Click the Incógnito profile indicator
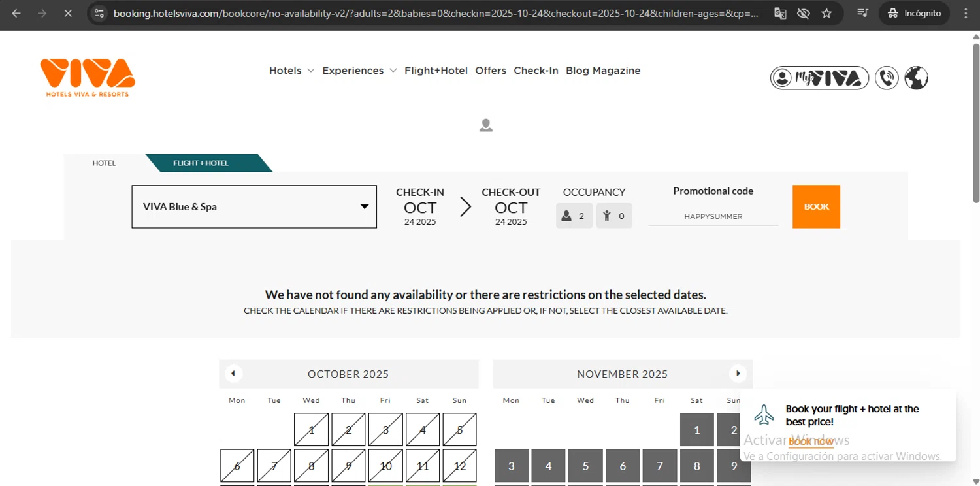Image resolution: width=980 pixels, height=486 pixels. click(913, 13)
